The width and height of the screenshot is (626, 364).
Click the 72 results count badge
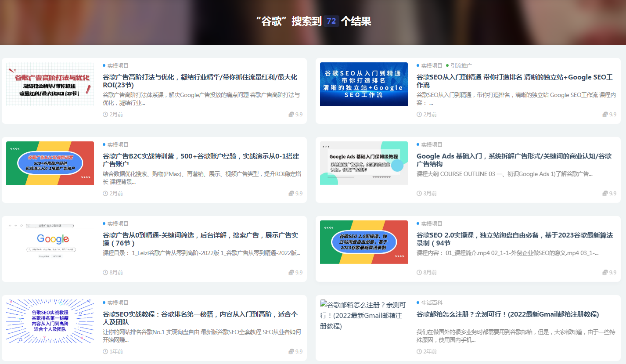pyautogui.click(x=331, y=21)
